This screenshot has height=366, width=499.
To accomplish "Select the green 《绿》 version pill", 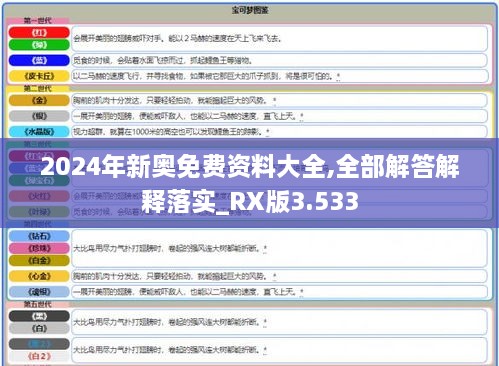I will [x=39, y=45].
